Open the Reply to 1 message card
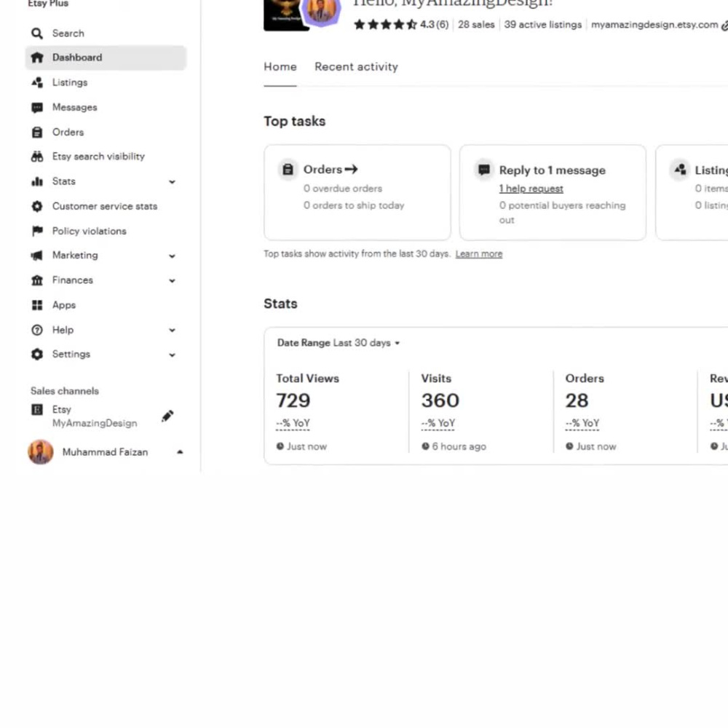This screenshot has height=728, width=728. point(553,193)
